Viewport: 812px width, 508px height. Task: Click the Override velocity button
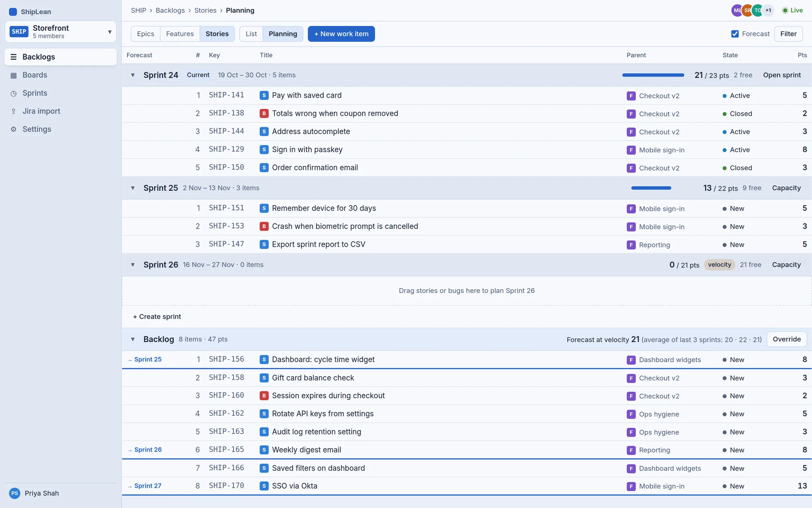click(786, 339)
